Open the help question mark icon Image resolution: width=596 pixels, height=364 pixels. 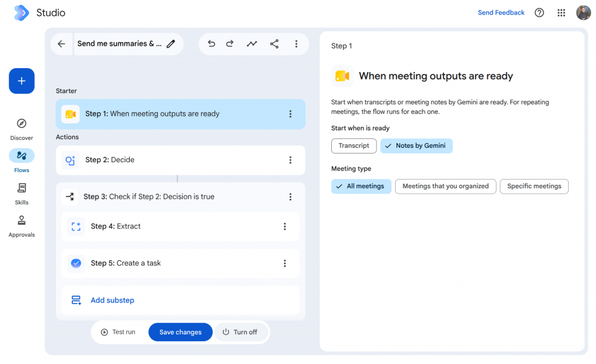(x=539, y=13)
